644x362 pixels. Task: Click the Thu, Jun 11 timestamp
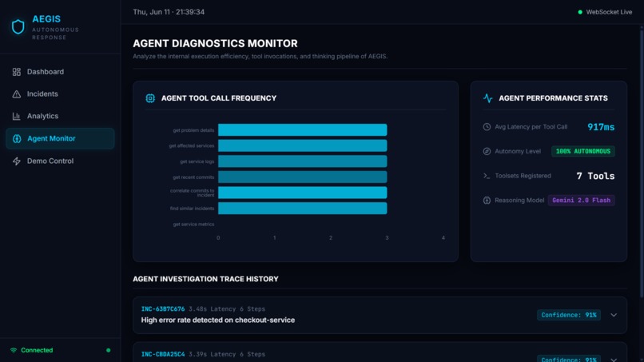pyautogui.click(x=169, y=12)
